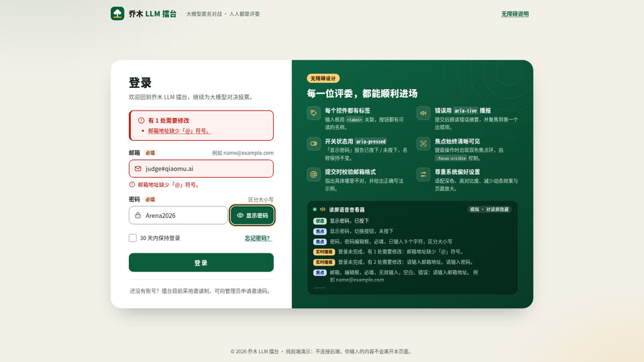Click the aria-pressed code label
The image size is (644, 362).
pyautogui.click(x=371, y=141)
